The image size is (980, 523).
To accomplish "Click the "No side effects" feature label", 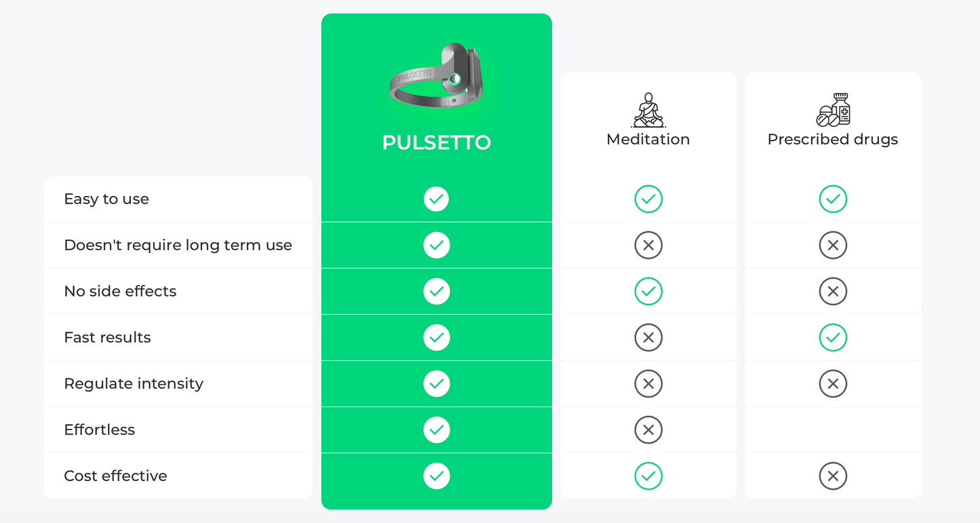I will 120,291.
